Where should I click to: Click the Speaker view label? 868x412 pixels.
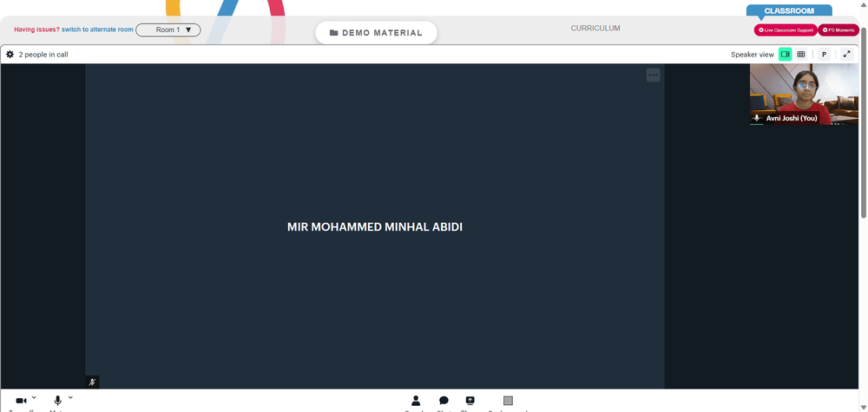(x=753, y=55)
